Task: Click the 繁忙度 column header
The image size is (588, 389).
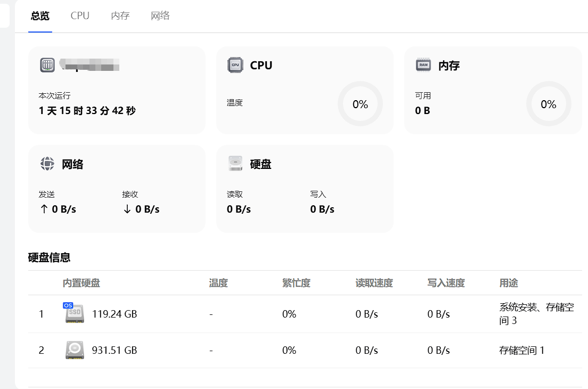Action: [296, 283]
